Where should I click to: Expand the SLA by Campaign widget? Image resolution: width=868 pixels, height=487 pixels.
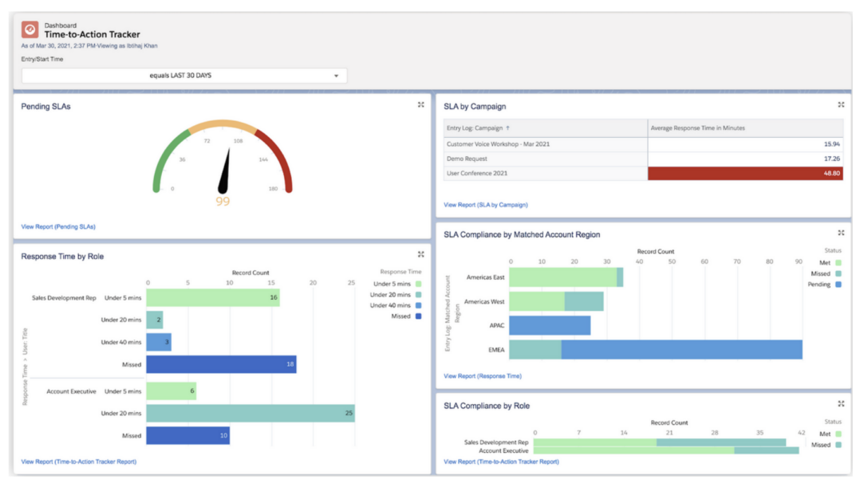[841, 104]
